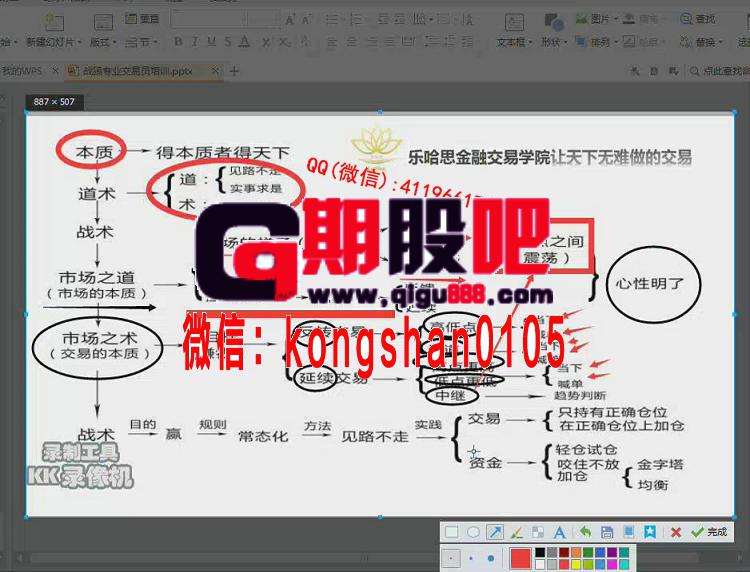Screen dimensions: 750x572
Task: Select the brush drawing tool
Action: (x=517, y=532)
